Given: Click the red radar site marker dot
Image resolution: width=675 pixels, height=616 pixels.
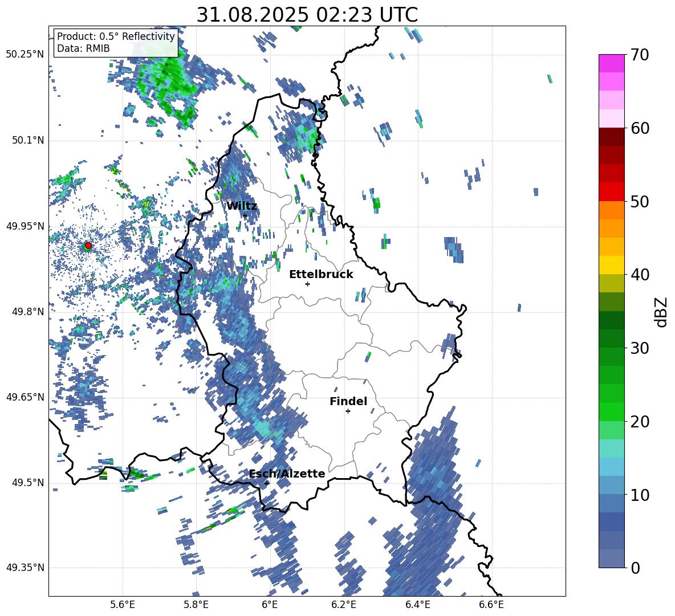Looking at the screenshot, I should 88,246.
